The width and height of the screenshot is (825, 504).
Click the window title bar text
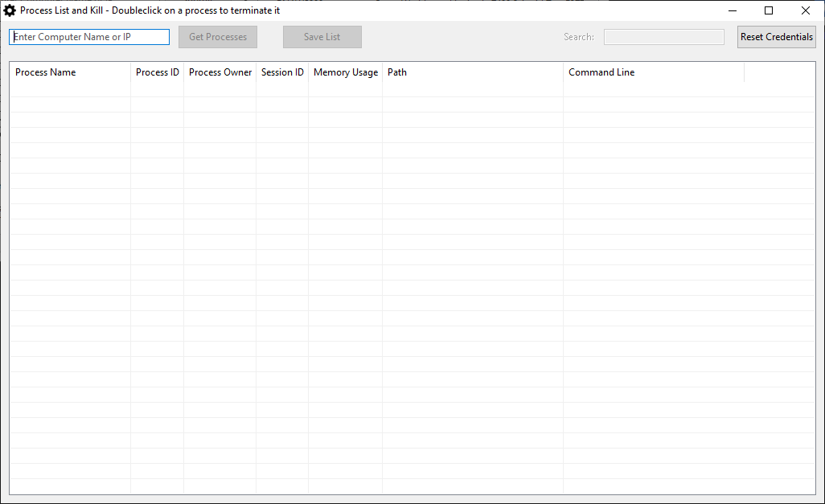pyautogui.click(x=150, y=10)
